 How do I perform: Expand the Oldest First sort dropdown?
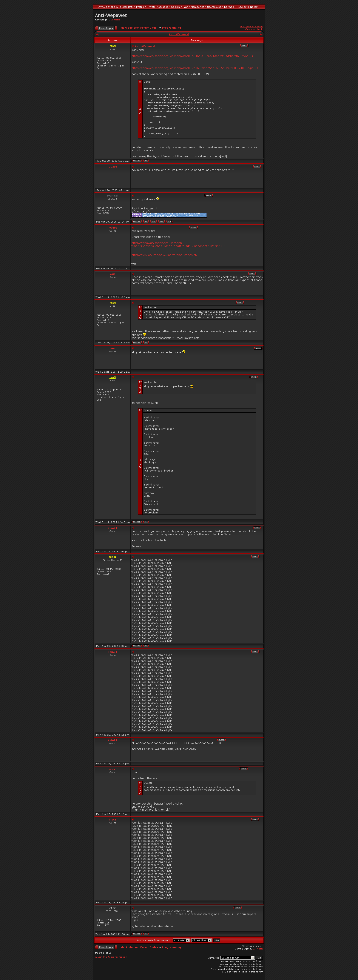coord(201,940)
